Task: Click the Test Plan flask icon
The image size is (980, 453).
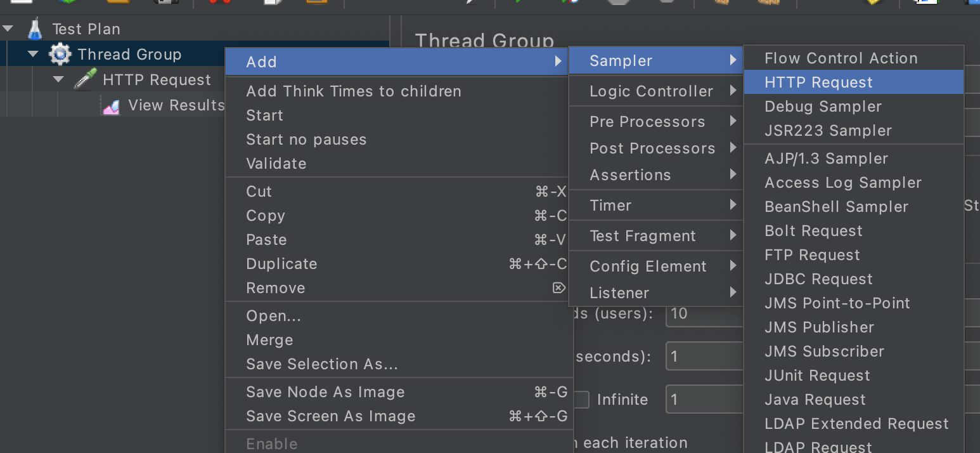Action: pos(34,29)
